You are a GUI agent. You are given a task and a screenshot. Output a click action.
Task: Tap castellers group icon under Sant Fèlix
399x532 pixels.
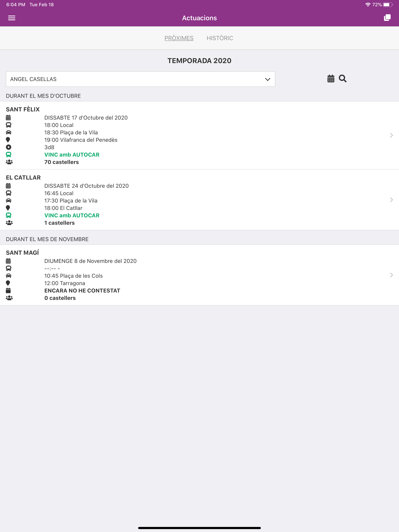point(9,162)
